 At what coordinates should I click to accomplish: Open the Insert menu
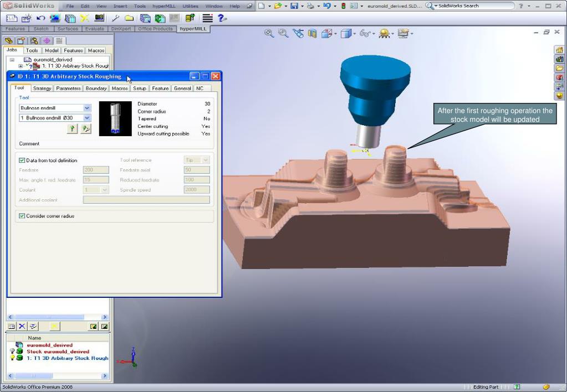pyautogui.click(x=120, y=6)
